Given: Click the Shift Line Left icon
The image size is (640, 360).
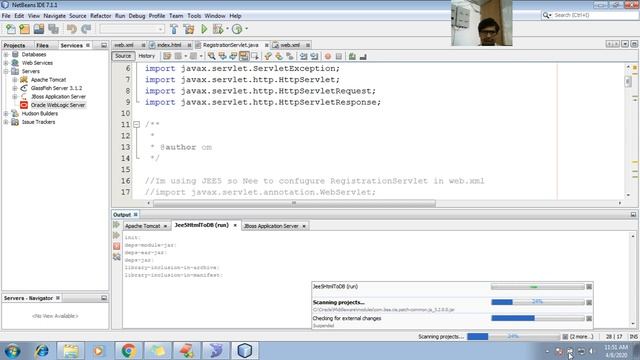Looking at the screenshot, I should click(x=303, y=56).
